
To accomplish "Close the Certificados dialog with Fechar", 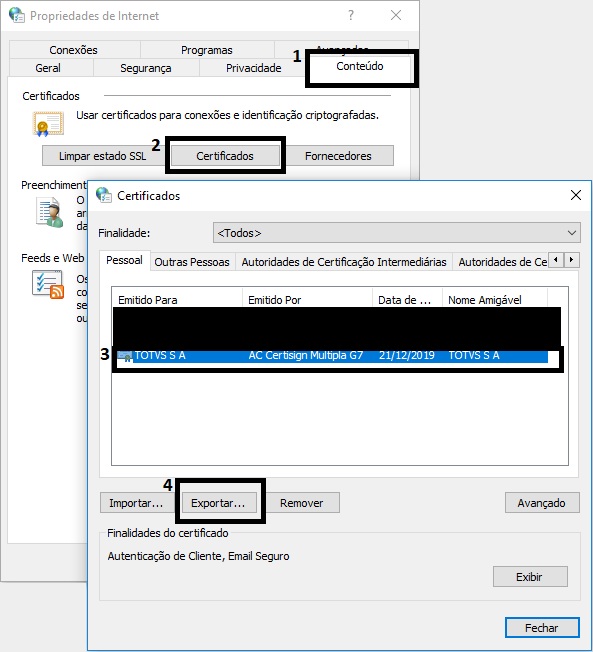I will click(542, 627).
